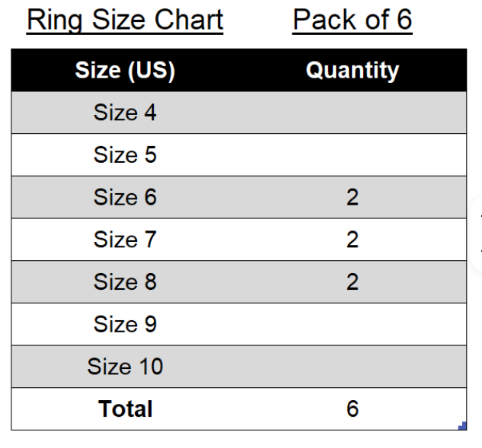Select the 'Pack of 6' heading
This screenshot has width=482, height=448.
pyautogui.click(x=353, y=21)
